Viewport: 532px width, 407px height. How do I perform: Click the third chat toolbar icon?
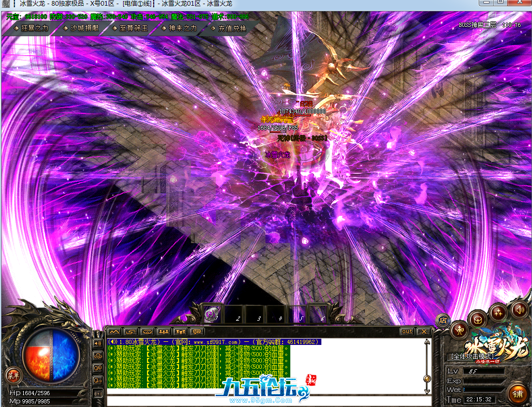(x=147, y=331)
